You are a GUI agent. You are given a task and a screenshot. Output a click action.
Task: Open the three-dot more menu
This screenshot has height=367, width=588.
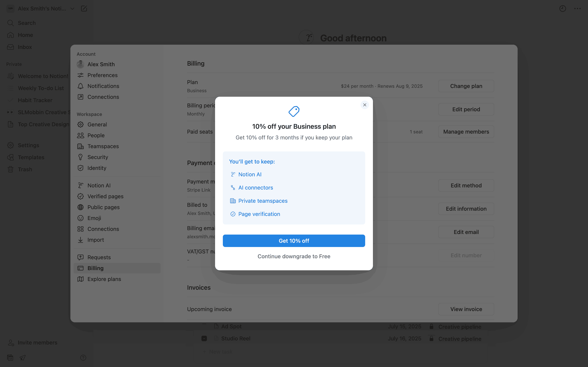(577, 9)
